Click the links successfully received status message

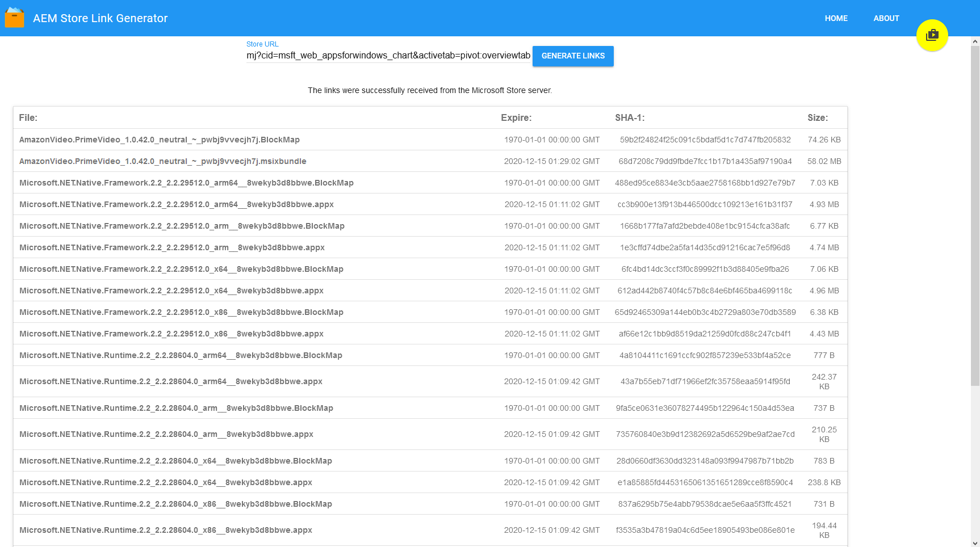pyautogui.click(x=430, y=90)
